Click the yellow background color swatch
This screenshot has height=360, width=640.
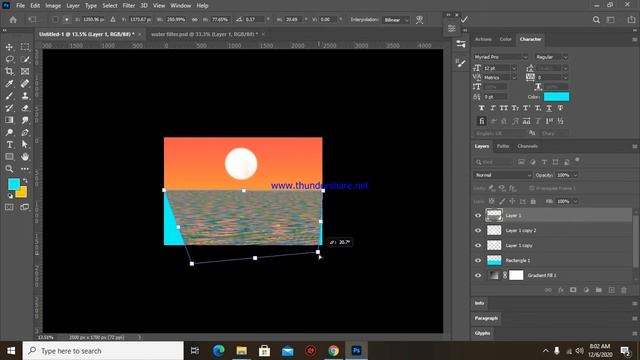point(23,192)
